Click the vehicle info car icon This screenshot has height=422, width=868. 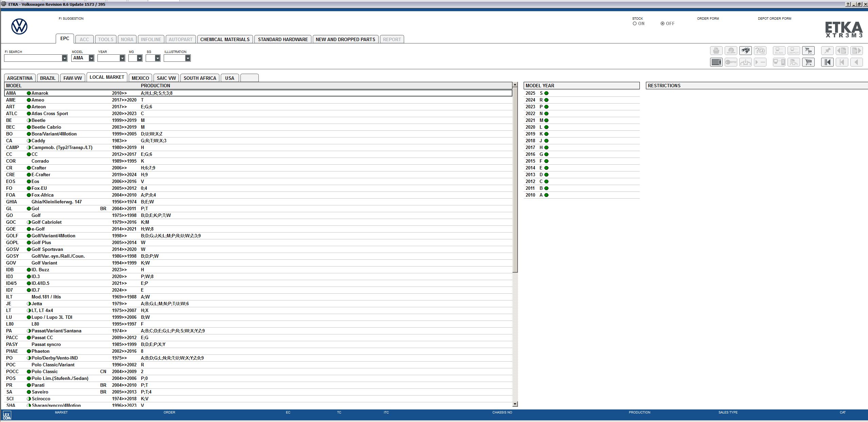tap(745, 62)
